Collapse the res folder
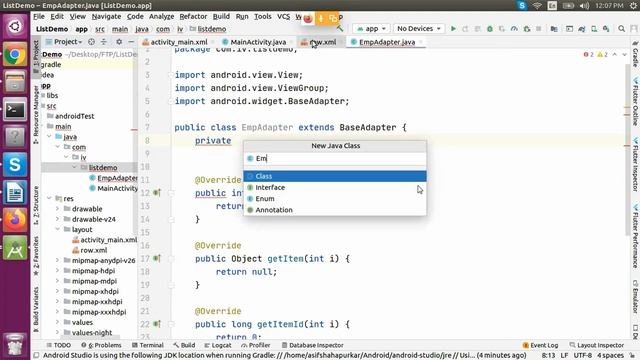This screenshot has width=640, height=360. (x=49, y=198)
